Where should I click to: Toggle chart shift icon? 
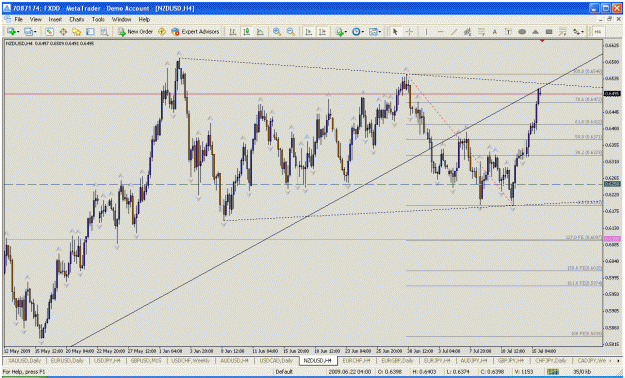coord(322,32)
